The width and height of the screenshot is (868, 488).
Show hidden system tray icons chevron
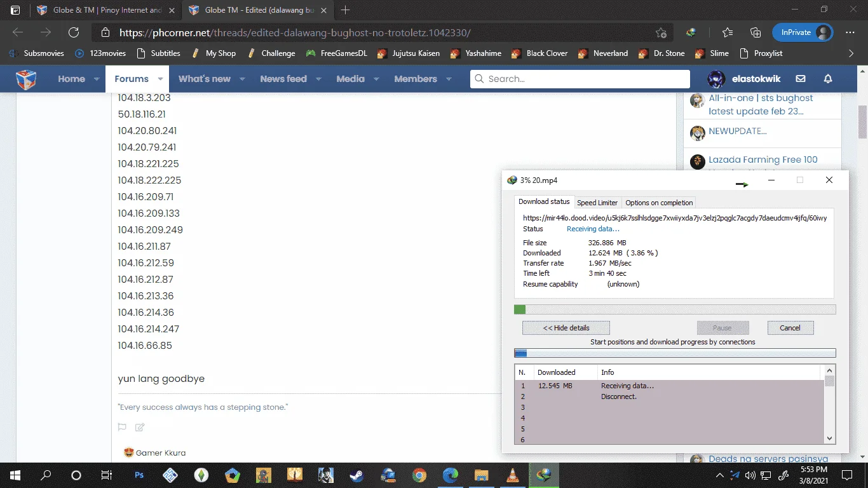[719, 475]
